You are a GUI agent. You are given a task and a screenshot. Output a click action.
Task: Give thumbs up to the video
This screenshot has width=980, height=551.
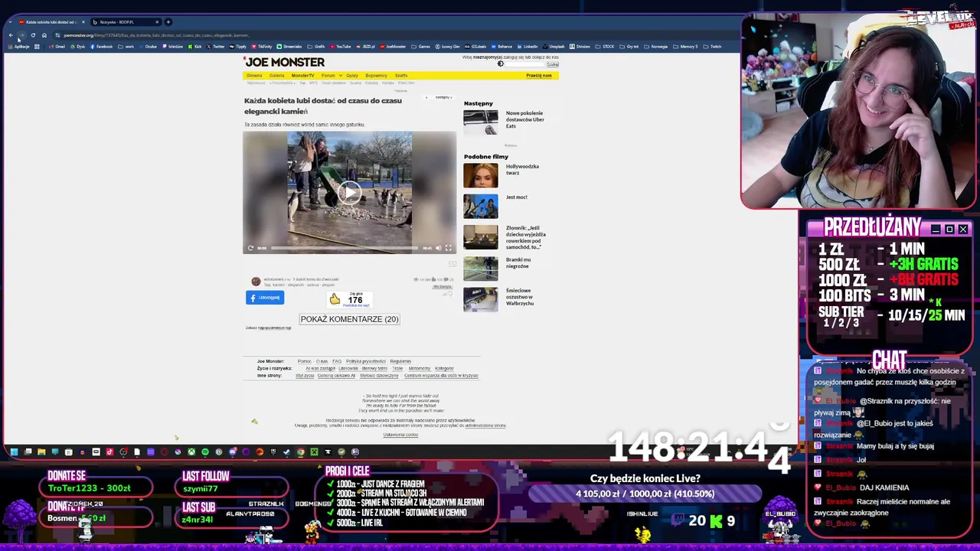335,299
